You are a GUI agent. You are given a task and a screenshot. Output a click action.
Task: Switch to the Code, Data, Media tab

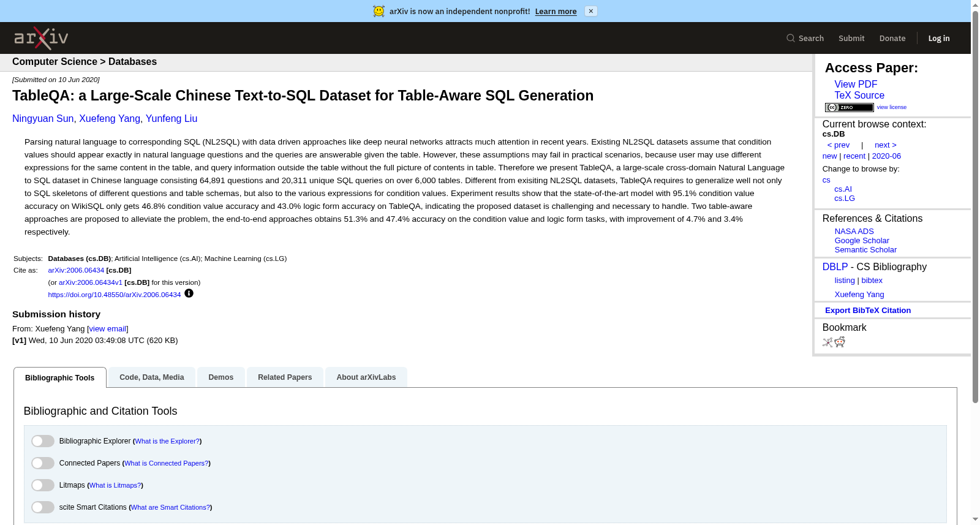[x=152, y=377]
